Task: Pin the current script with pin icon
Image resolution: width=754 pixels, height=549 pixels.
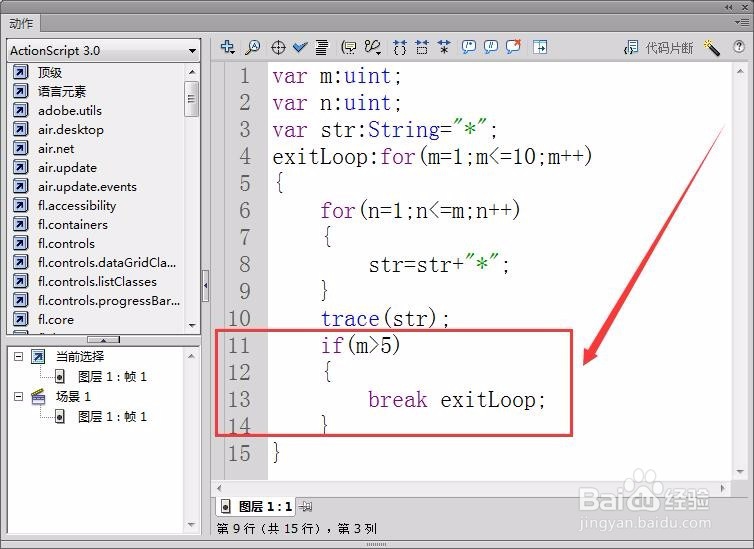Action: tap(306, 507)
